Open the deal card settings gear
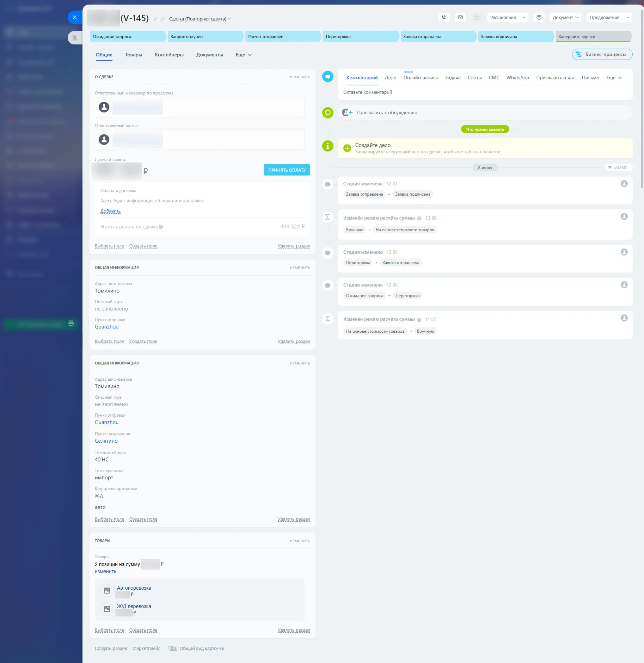 (539, 17)
